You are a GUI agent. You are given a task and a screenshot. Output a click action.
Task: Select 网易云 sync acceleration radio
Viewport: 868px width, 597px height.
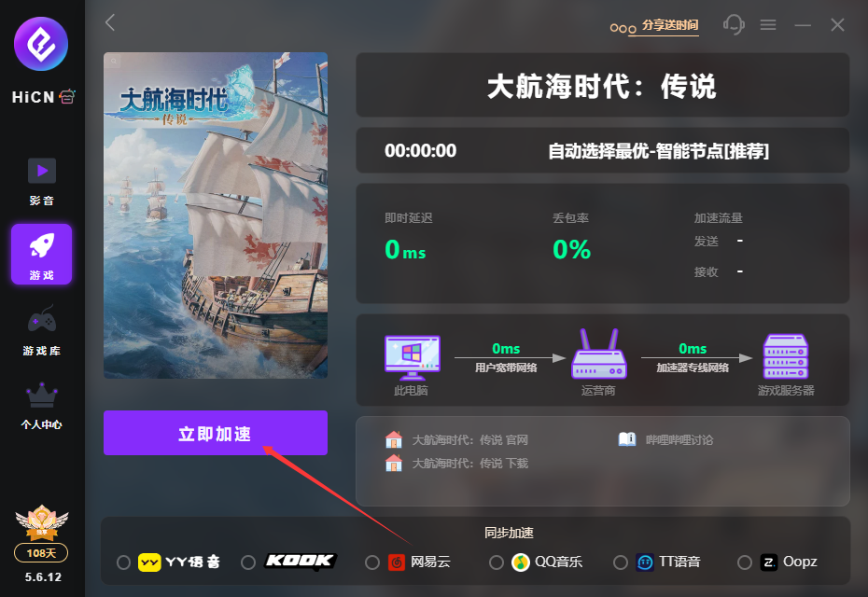(372, 562)
